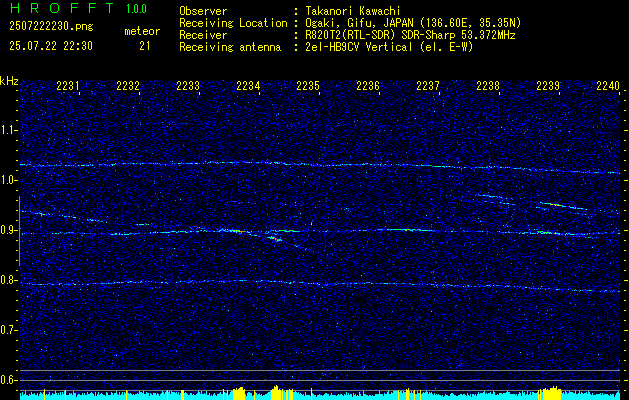Click the 'Receiving Location' label

pos(233,23)
